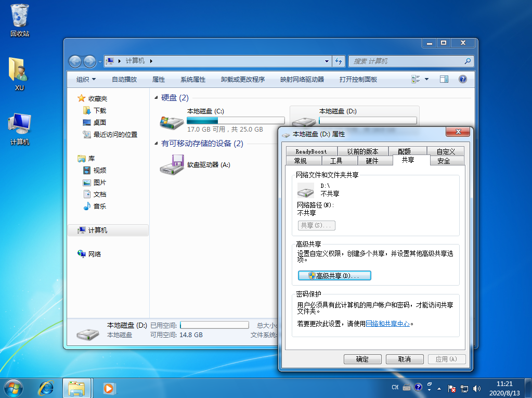Expand the view options dropdown arrow
The height and width of the screenshot is (398, 532).
pyautogui.click(x=427, y=79)
